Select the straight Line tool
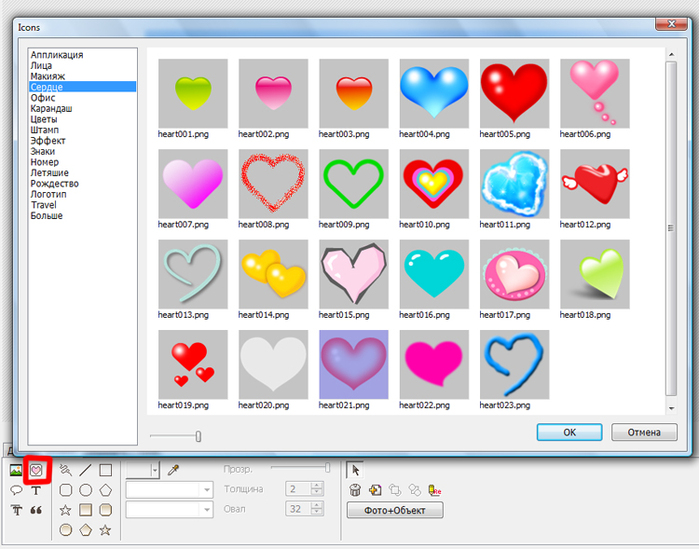The width and height of the screenshot is (699, 549). [x=86, y=470]
